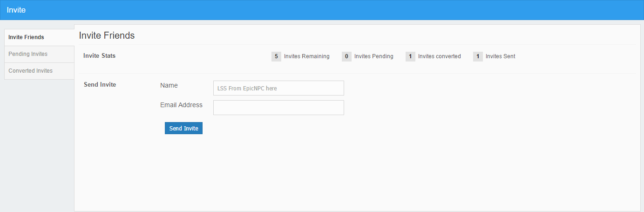644x212 pixels.
Task: Click the Invite Stats label
Action: [x=99, y=56]
